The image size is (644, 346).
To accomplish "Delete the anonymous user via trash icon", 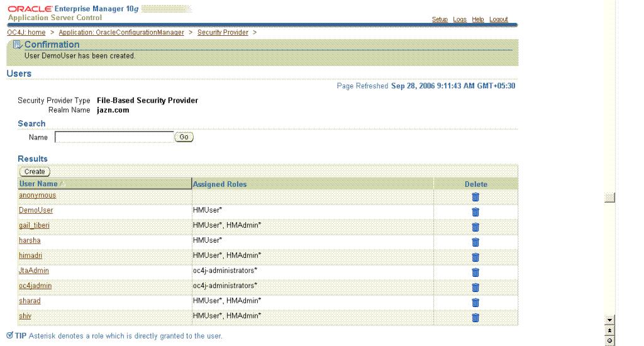I will coord(475,197).
